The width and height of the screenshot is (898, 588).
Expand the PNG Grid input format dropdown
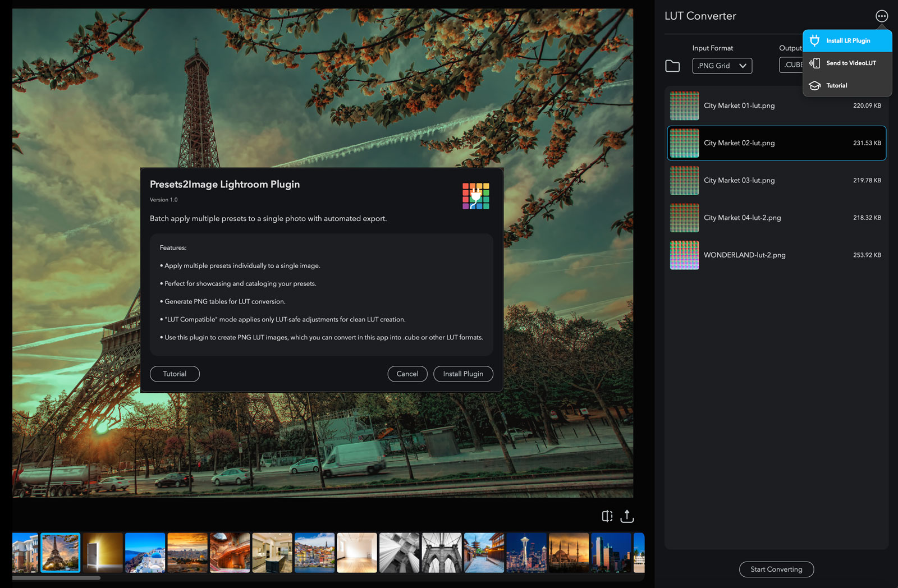(x=722, y=66)
